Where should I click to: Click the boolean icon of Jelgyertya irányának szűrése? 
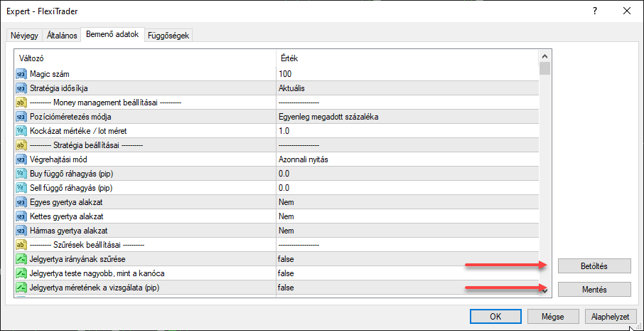21,259
